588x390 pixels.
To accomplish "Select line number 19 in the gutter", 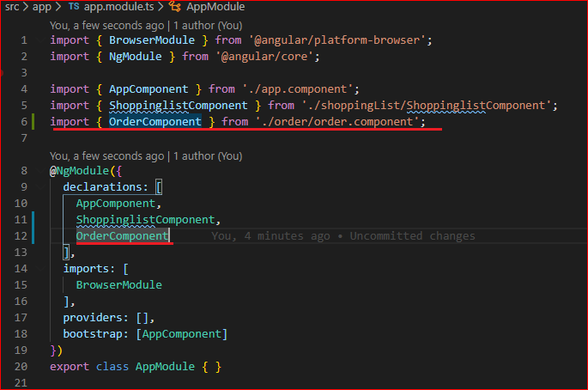I will (21, 350).
